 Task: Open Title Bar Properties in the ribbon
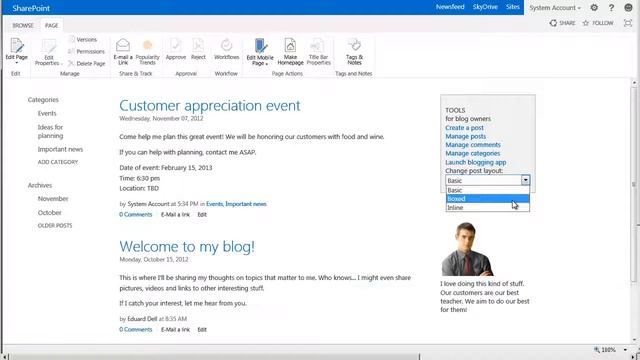click(x=318, y=52)
